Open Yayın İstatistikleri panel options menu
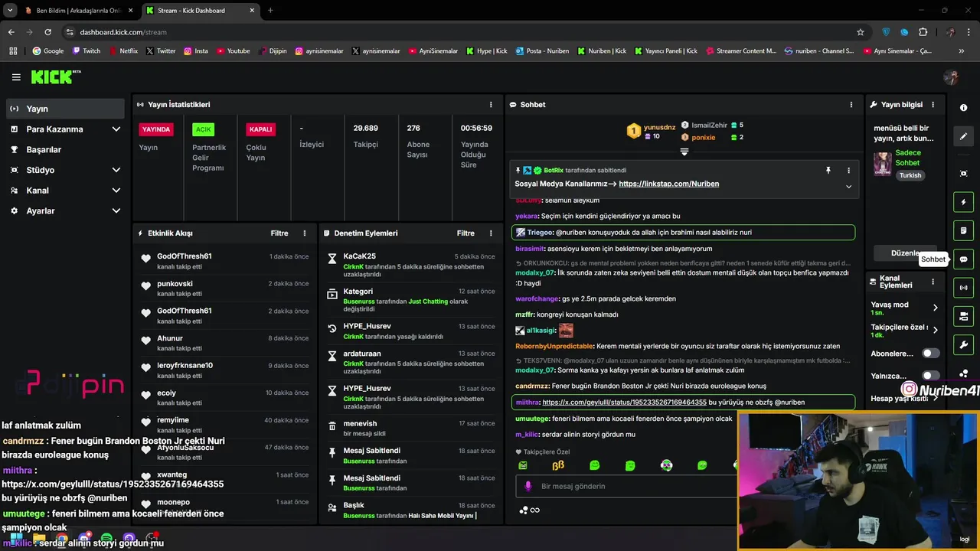This screenshot has width=980, height=551. click(491, 104)
